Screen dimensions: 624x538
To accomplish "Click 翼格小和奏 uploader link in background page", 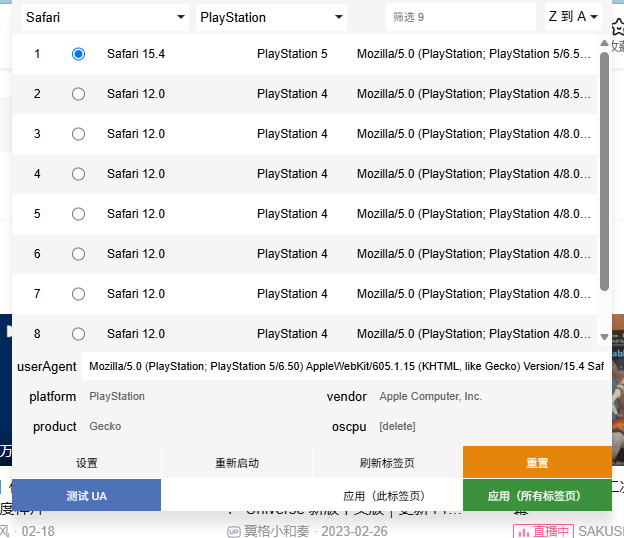I will (x=276, y=531).
